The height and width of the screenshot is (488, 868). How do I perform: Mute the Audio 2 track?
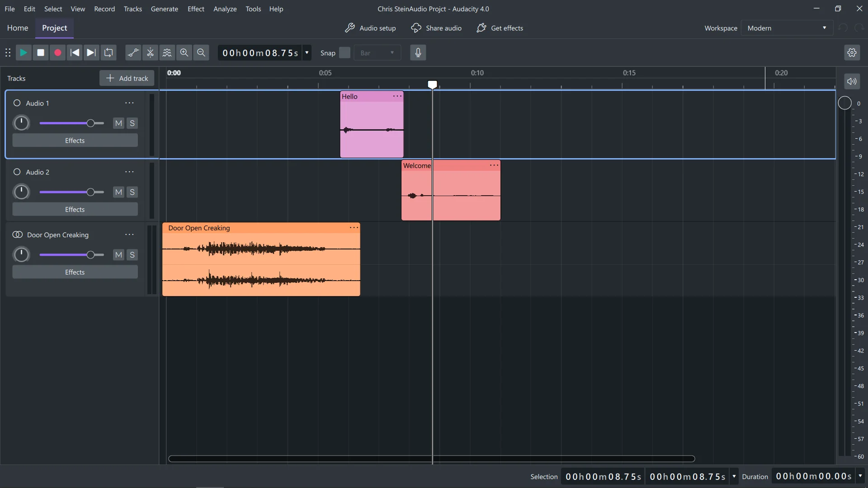point(118,192)
